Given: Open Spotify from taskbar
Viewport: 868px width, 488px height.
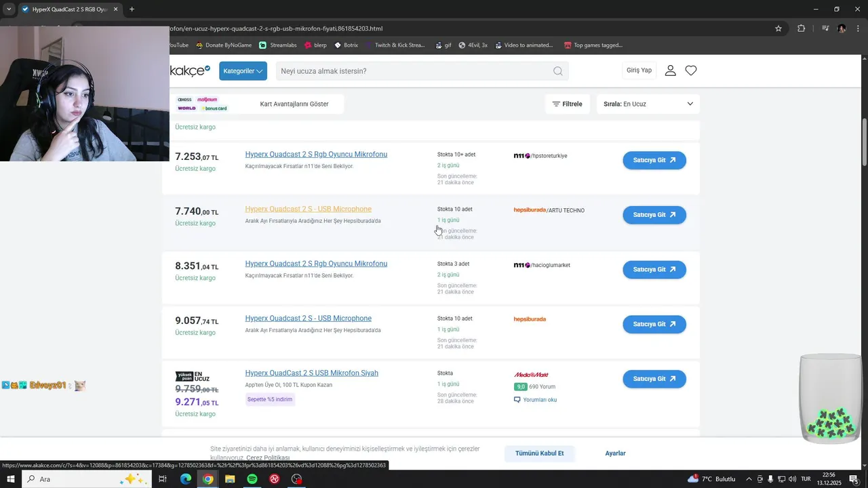Looking at the screenshot, I should (252, 479).
